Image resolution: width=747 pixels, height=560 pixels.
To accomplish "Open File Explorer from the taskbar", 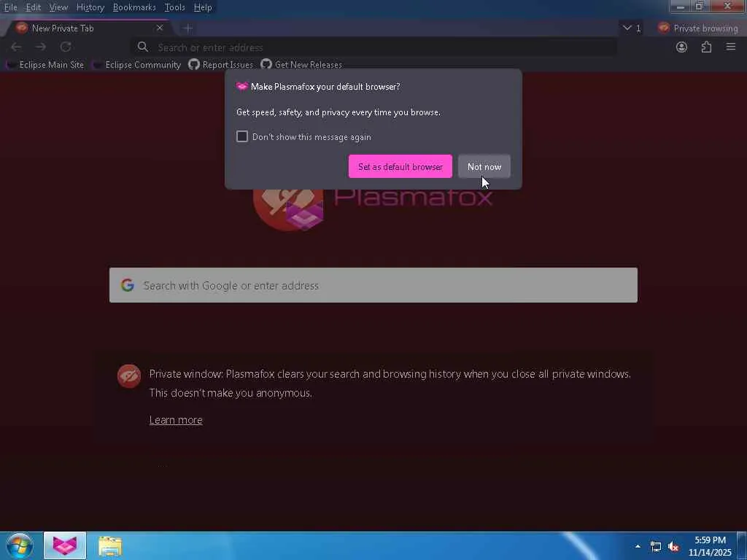I will tap(110, 546).
